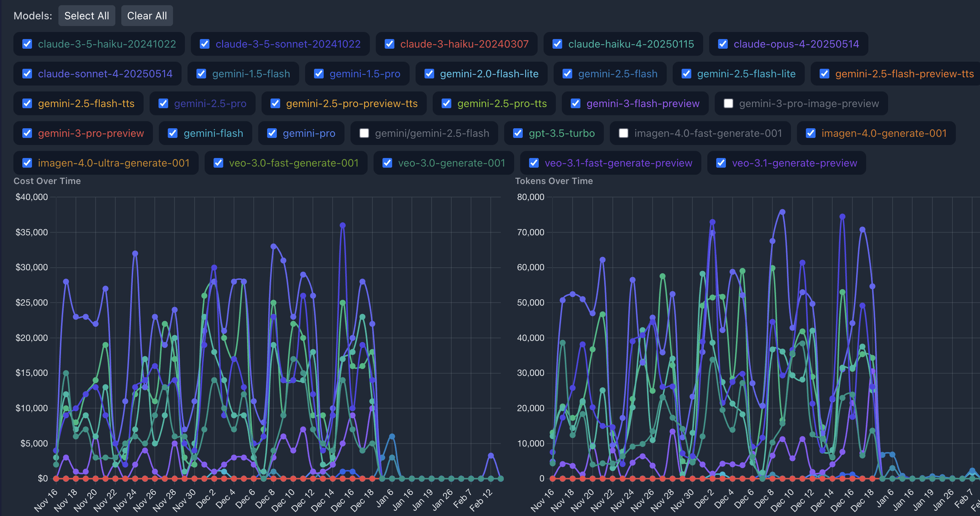Uncheck the gpt-3.5-turbo checkbox
Viewport: 980px width, 516px height.
coord(518,133)
